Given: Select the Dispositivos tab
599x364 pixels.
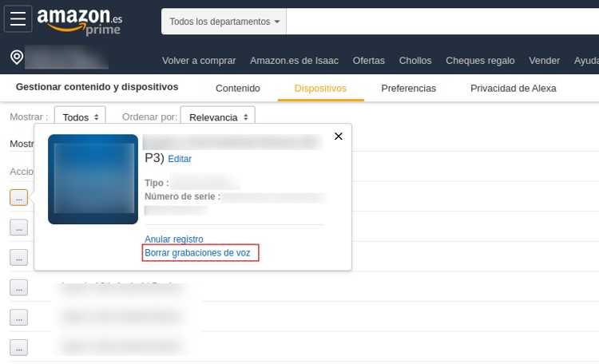Looking at the screenshot, I should click(x=320, y=89).
